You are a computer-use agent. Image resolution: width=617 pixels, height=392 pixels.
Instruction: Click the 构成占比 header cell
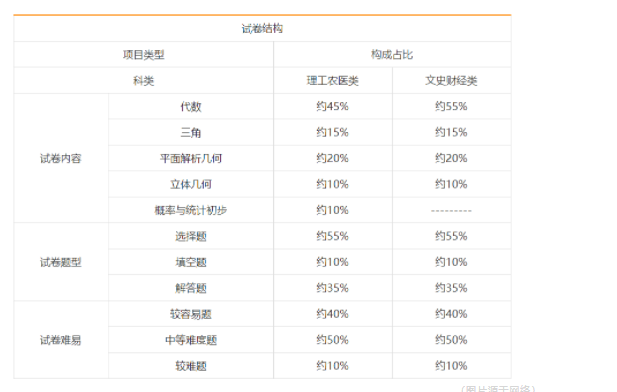coord(392,54)
